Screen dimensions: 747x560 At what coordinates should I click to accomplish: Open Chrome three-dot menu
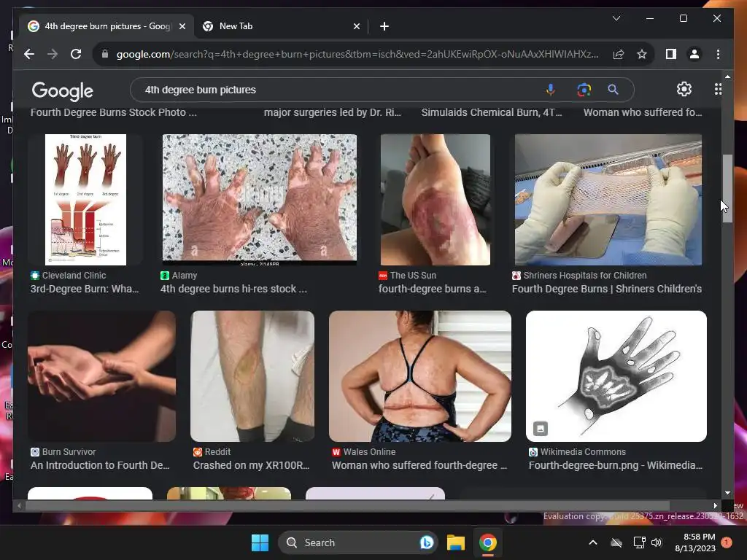[x=718, y=54]
